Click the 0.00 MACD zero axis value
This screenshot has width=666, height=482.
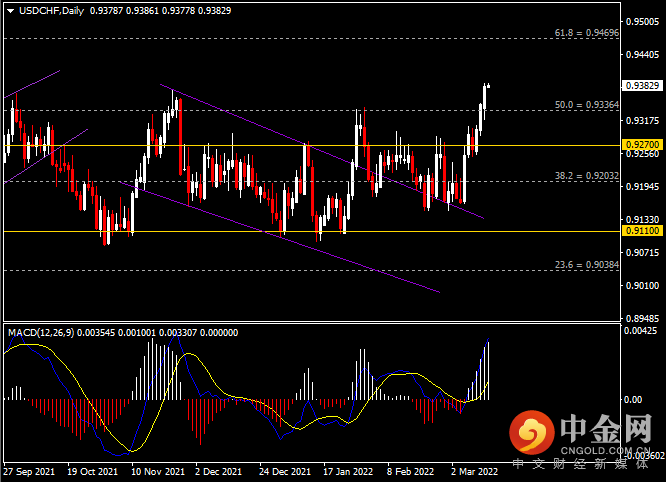tap(632, 400)
